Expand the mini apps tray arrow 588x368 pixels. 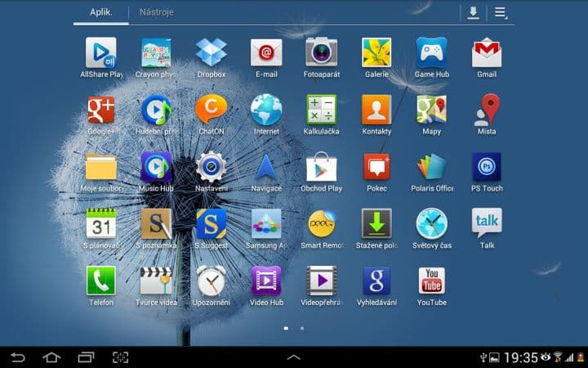coord(294,357)
